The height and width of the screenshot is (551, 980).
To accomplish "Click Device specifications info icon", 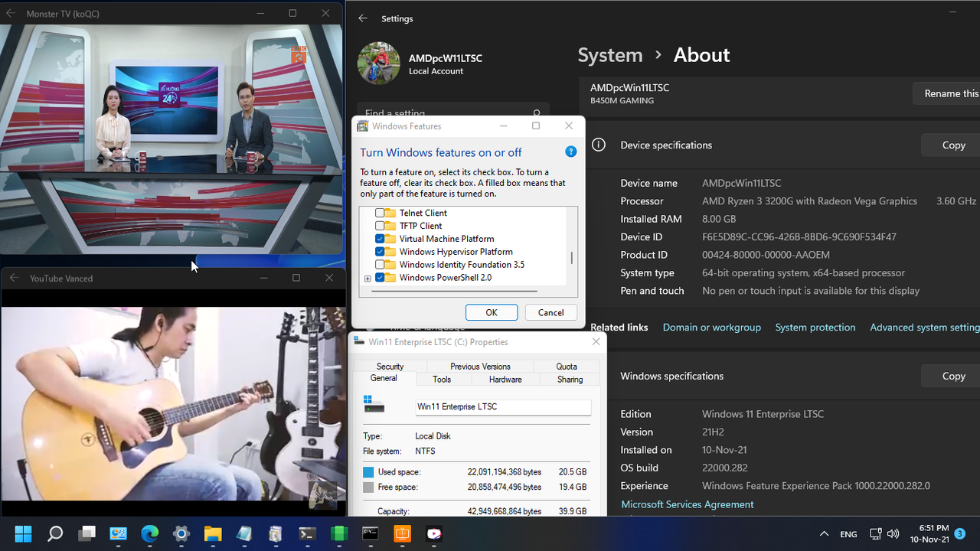I will (599, 145).
